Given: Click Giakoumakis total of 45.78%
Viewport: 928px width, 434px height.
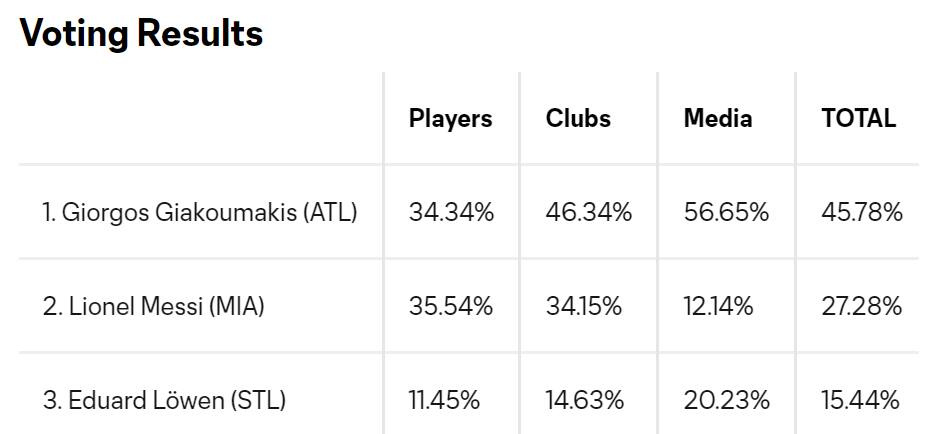Looking at the screenshot, I should [x=862, y=212].
